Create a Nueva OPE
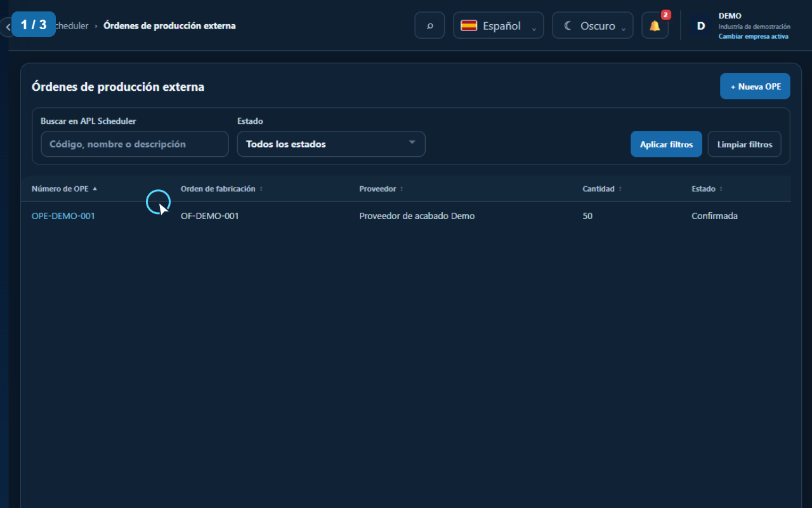The height and width of the screenshot is (508, 812). coord(755,86)
